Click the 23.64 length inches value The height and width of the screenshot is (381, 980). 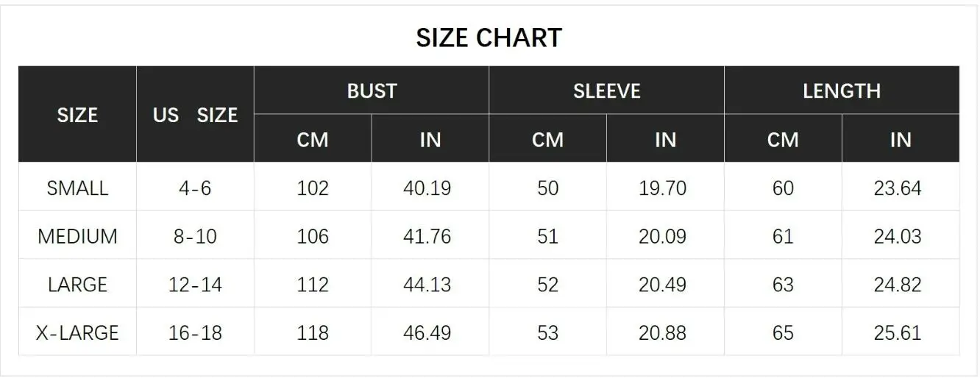point(898,188)
